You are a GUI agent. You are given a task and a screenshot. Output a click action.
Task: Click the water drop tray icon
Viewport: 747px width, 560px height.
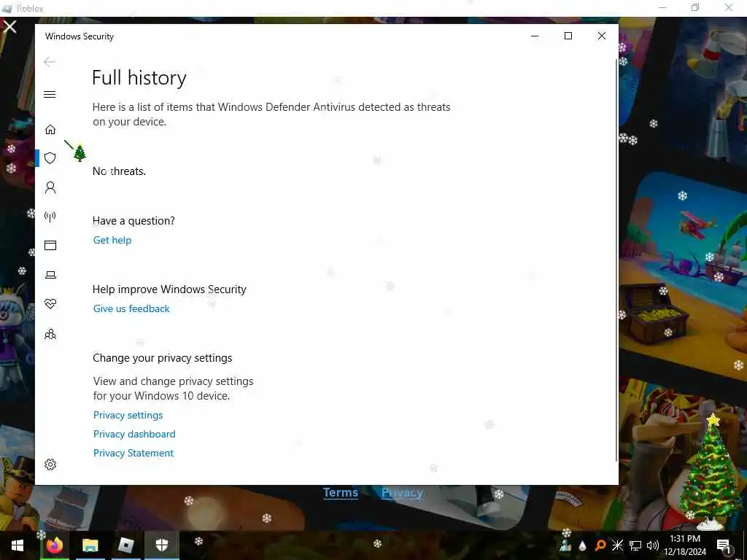tap(582, 545)
